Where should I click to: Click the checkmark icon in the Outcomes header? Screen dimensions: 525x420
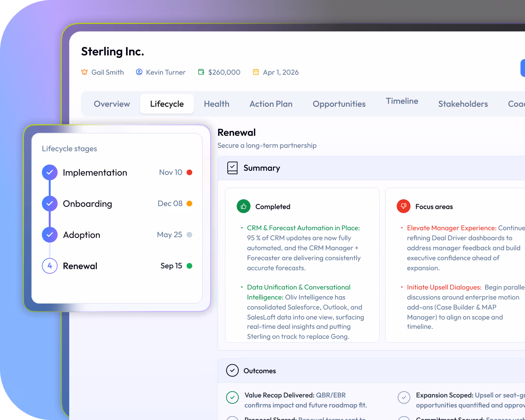(232, 370)
